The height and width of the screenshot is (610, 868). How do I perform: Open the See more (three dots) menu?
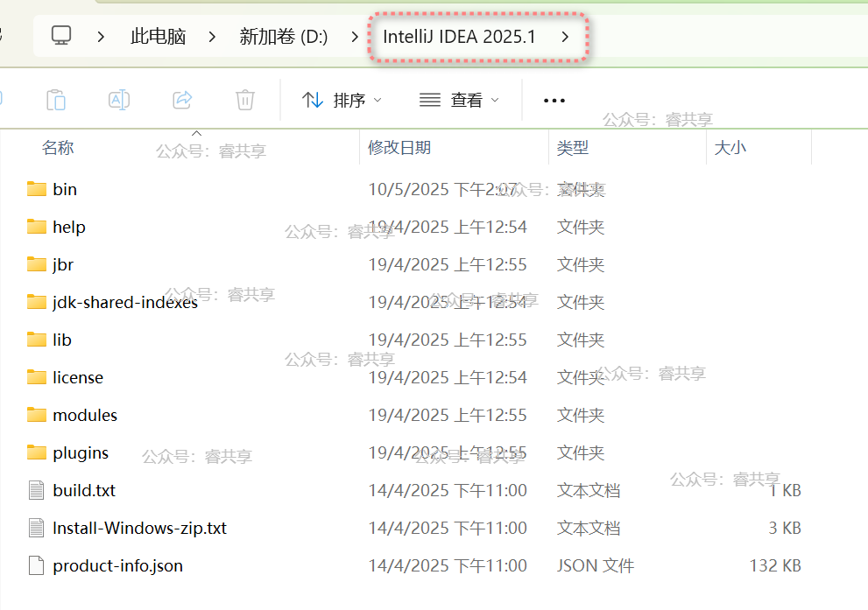pyautogui.click(x=554, y=101)
